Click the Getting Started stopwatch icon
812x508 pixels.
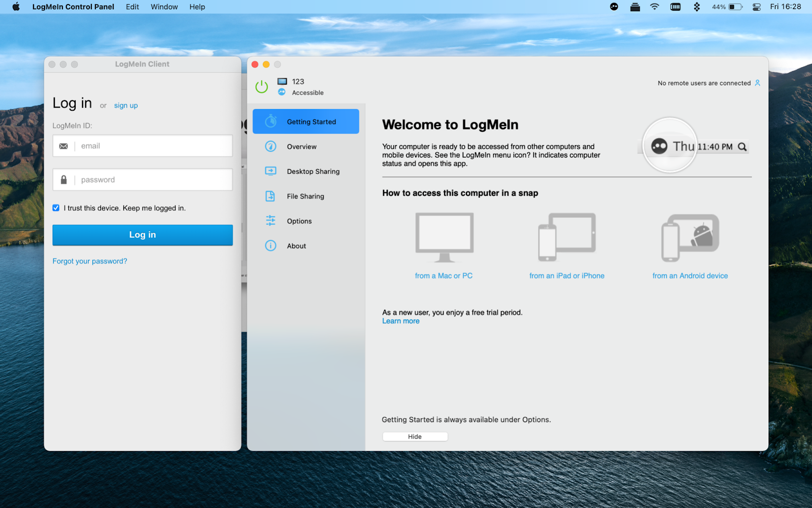(271, 121)
